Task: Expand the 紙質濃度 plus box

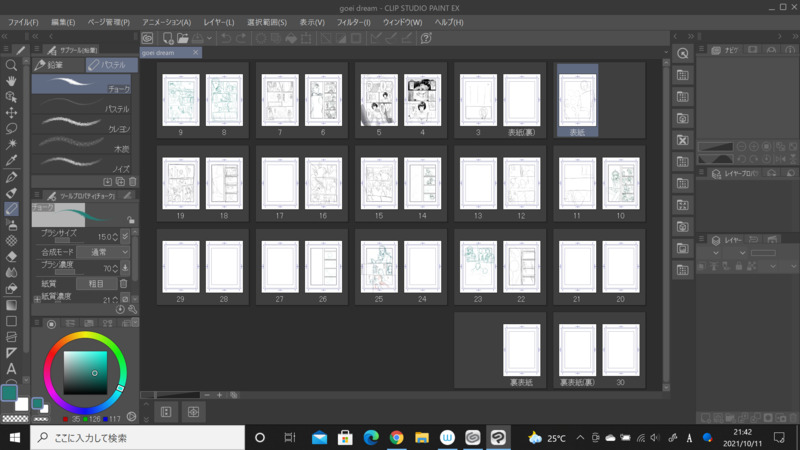Action: click(x=37, y=299)
